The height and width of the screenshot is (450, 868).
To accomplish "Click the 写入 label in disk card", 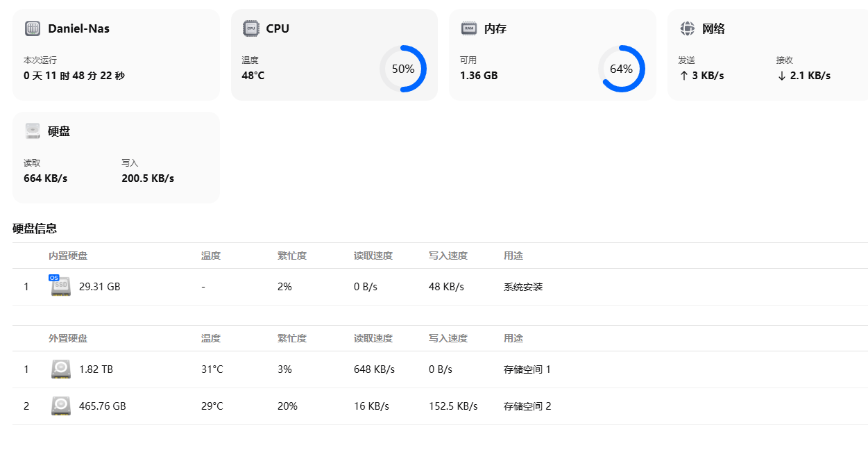I will (130, 163).
